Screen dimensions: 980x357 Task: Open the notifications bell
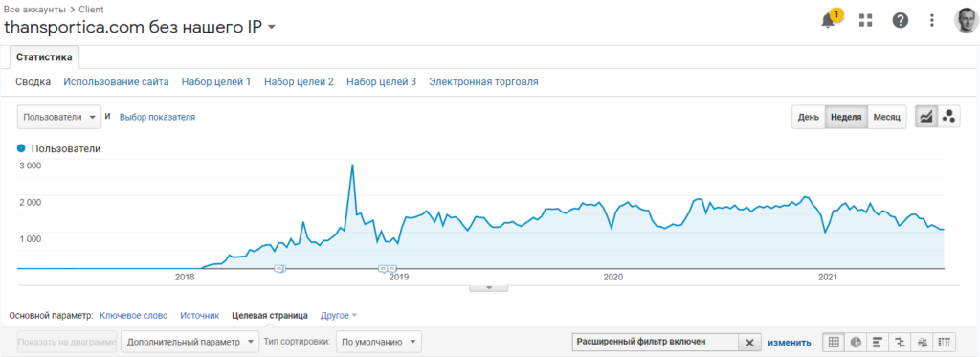coord(829,21)
